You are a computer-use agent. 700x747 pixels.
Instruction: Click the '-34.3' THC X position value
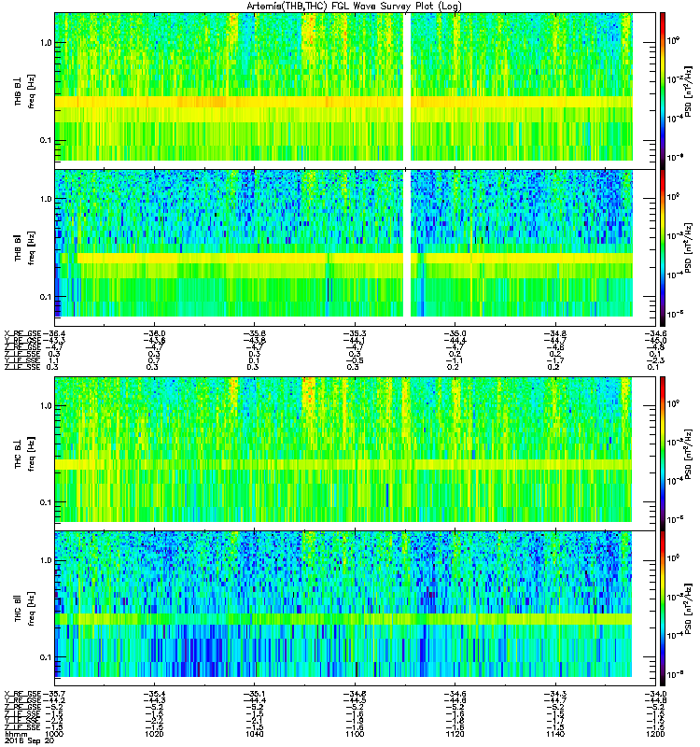pyautogui.click(x=554, y=694)
